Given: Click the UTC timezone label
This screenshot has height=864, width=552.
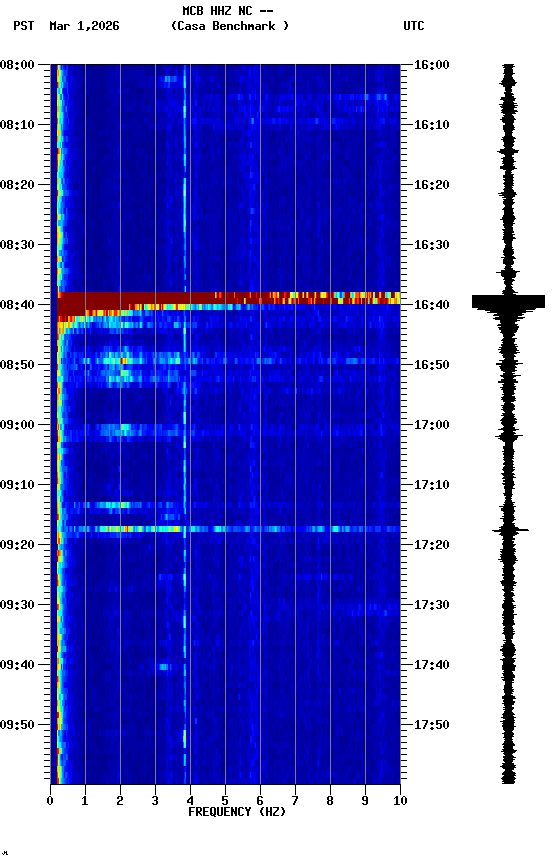Looking at the screenshot, I should click(x=414, y=26).
